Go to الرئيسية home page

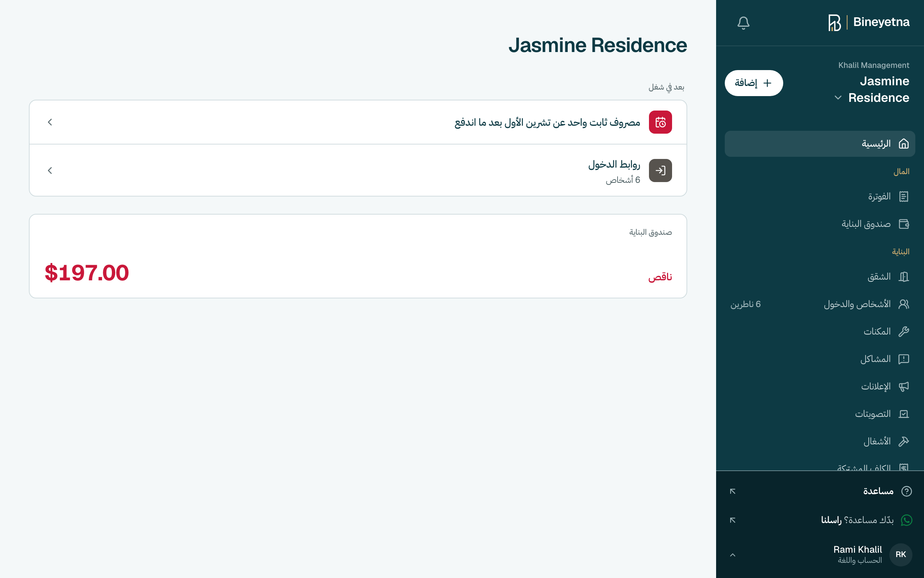819,144
